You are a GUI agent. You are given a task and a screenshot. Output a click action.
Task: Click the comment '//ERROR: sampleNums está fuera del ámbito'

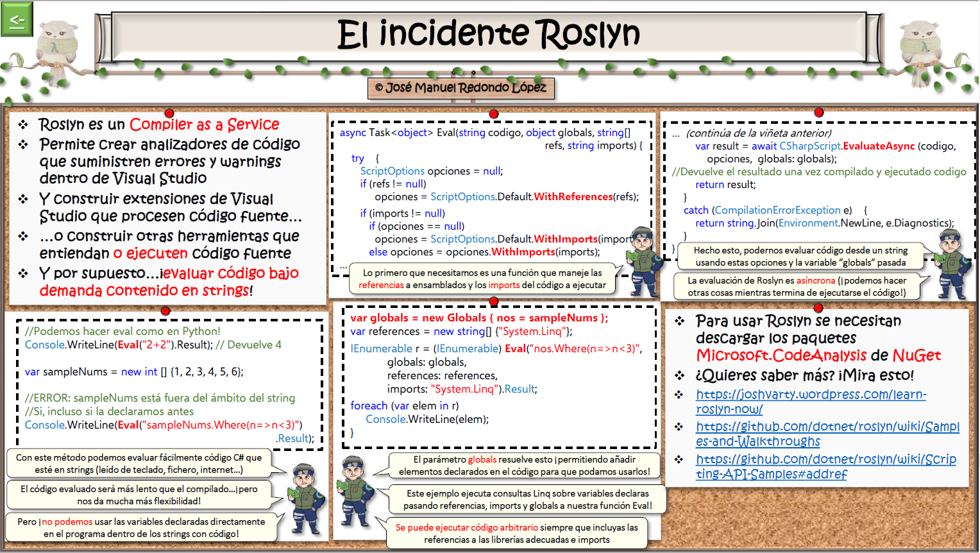click(160, 398)
